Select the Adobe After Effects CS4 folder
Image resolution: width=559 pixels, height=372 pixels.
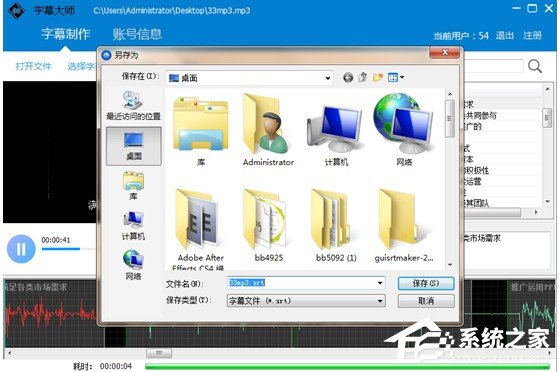coord(201,229)
